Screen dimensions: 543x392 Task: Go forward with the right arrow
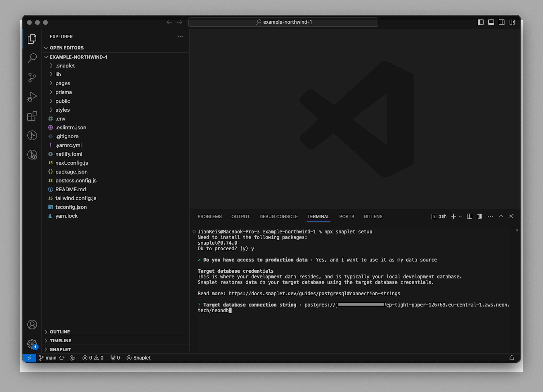tap(180, 22)
